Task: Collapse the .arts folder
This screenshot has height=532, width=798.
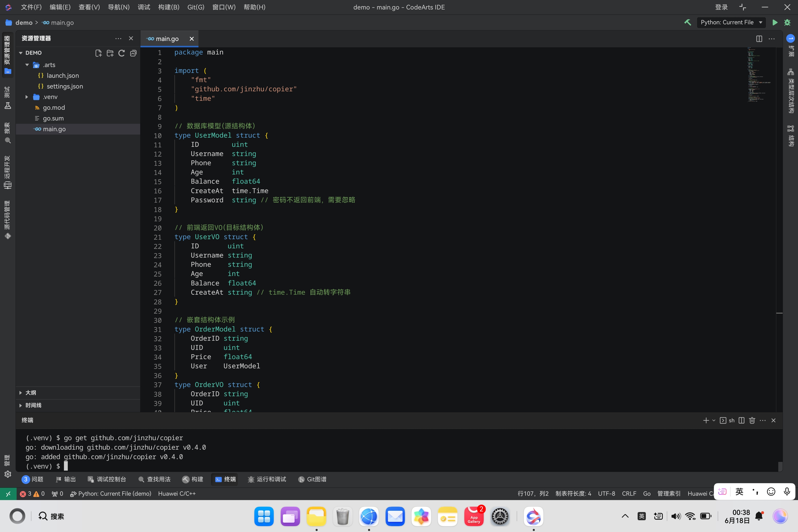Action: point(27,65)
